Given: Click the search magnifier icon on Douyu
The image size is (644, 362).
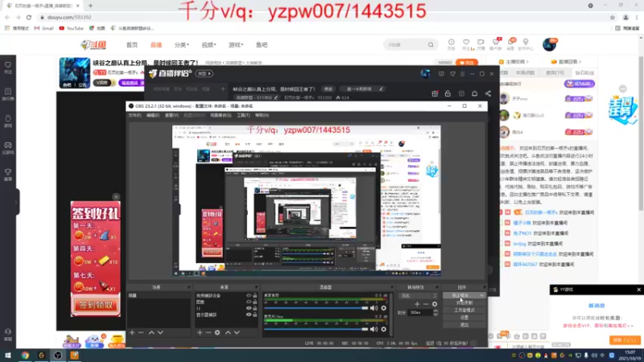Looking at the screenshot, I should click(x=431, y=45).
